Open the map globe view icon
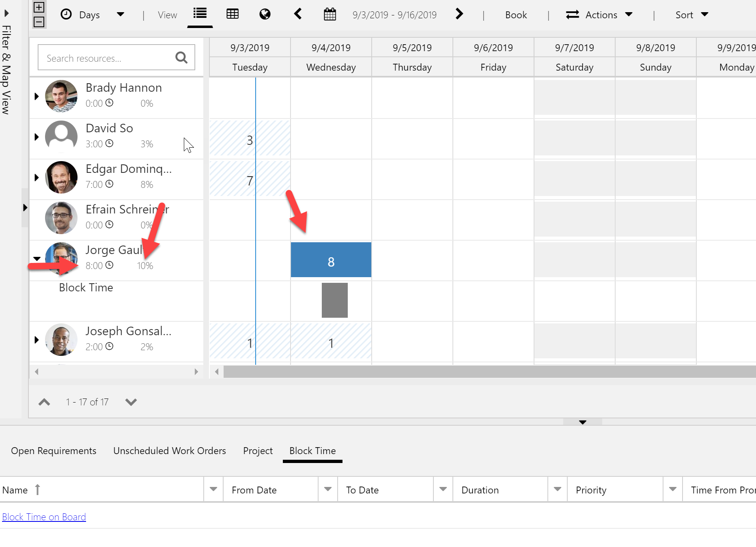Image resolution: width=756 pixels, height=547 pixels. [265, 13]
